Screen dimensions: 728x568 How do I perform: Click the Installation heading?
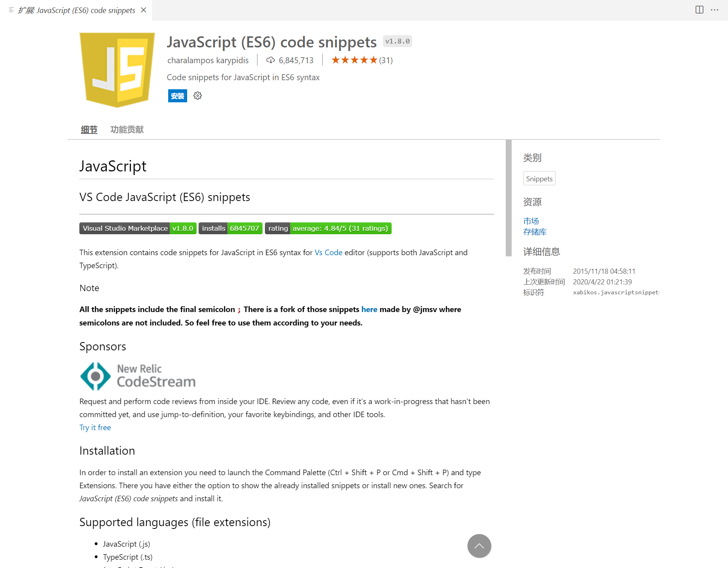coord(107,451)
